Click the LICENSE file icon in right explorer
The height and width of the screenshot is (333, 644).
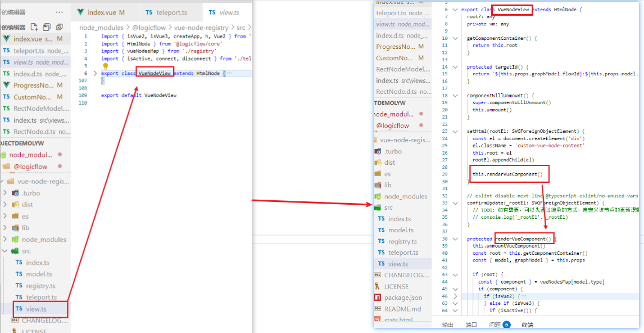point(378,286)
